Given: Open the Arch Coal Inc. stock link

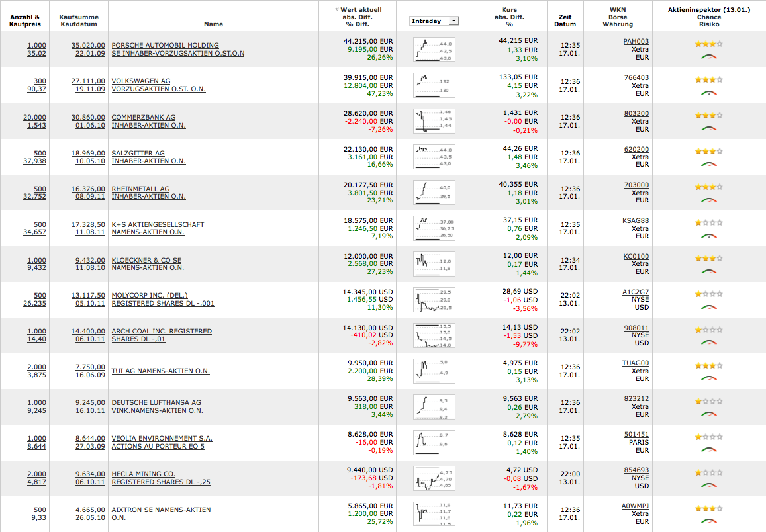Looking at the screenshot, I should pyautogui.click(x=162, y=335).
